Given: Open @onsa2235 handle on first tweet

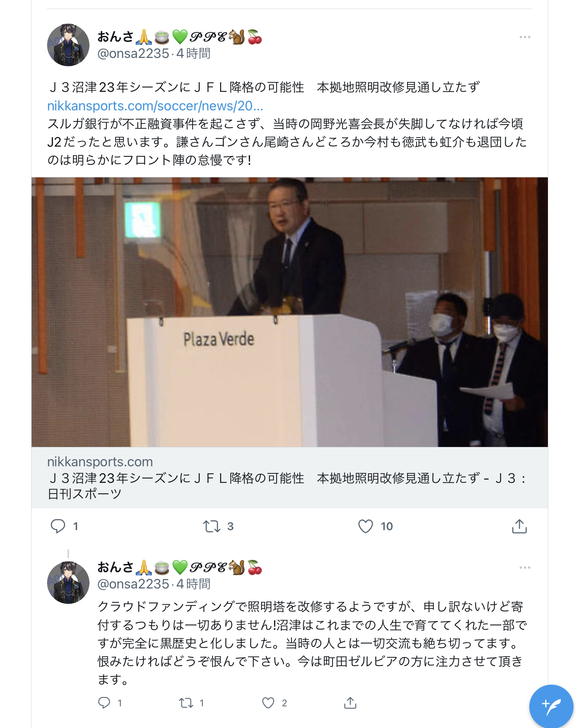Looking at the screenshot, I should point(133,53).
